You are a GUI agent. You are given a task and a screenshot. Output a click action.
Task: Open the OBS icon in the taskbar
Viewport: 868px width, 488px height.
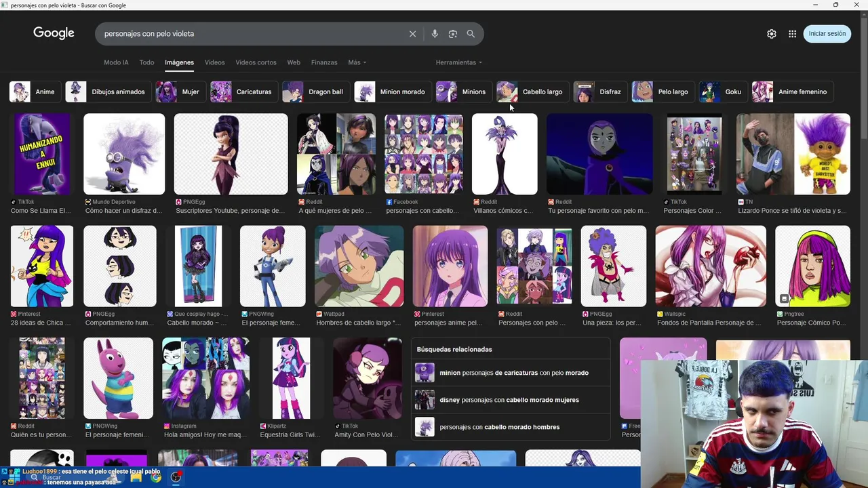(176, 477)
